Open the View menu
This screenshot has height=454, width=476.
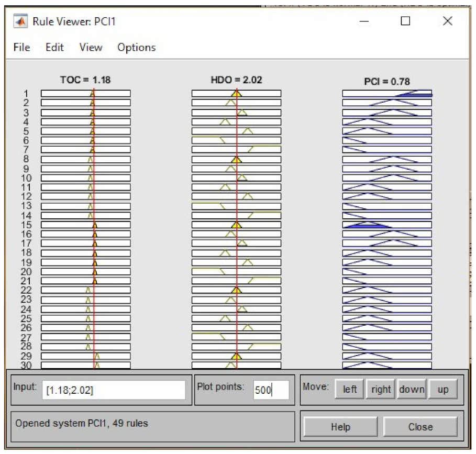(91, 48)
